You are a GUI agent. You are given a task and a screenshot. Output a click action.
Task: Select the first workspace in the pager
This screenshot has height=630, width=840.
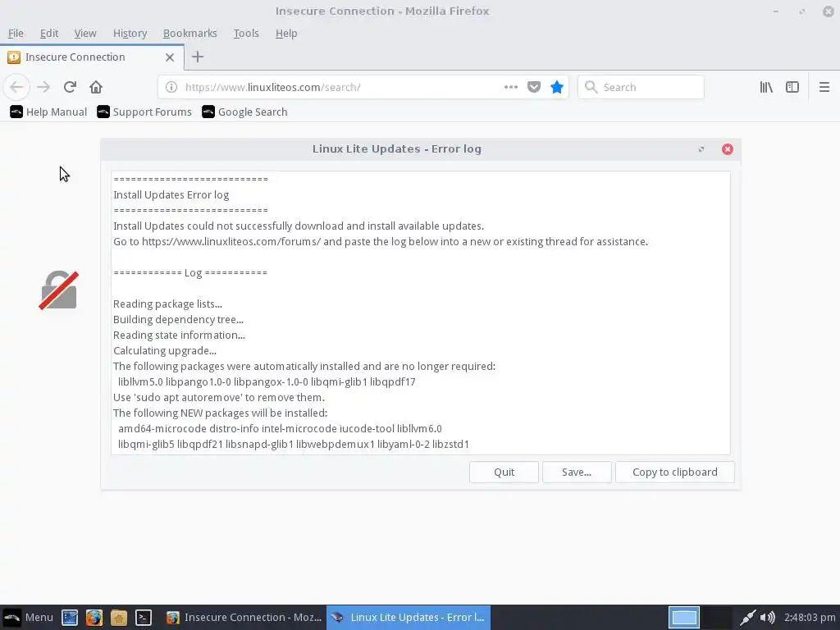pos(684,617)
